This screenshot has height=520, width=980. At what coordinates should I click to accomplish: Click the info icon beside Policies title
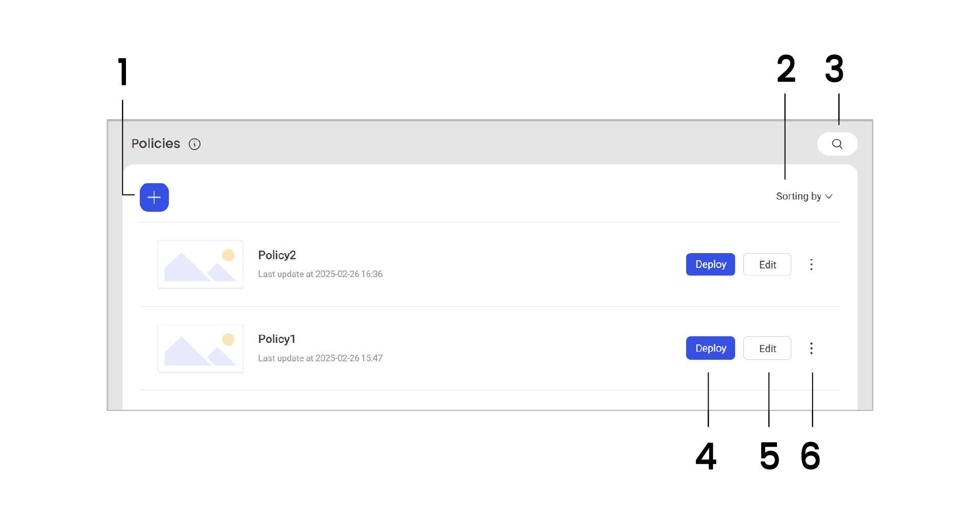click(194, 144)
